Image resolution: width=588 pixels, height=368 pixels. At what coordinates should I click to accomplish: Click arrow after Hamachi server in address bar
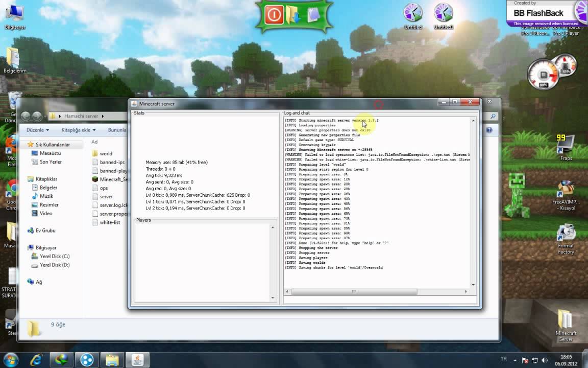(103, 116)
